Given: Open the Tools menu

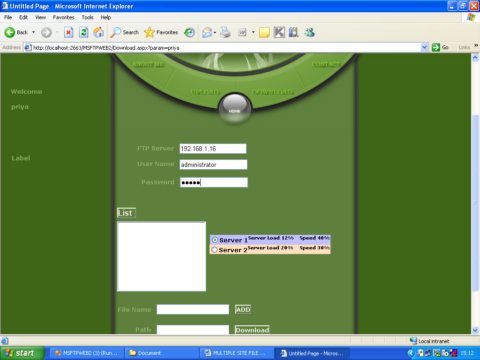Looking at the screenshot, I should click(88, 17).
